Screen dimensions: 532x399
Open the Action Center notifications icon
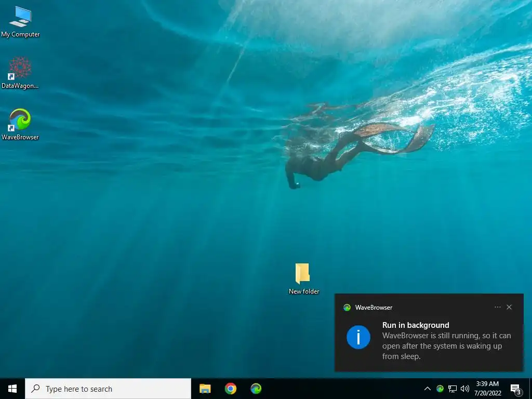(516, 389)
